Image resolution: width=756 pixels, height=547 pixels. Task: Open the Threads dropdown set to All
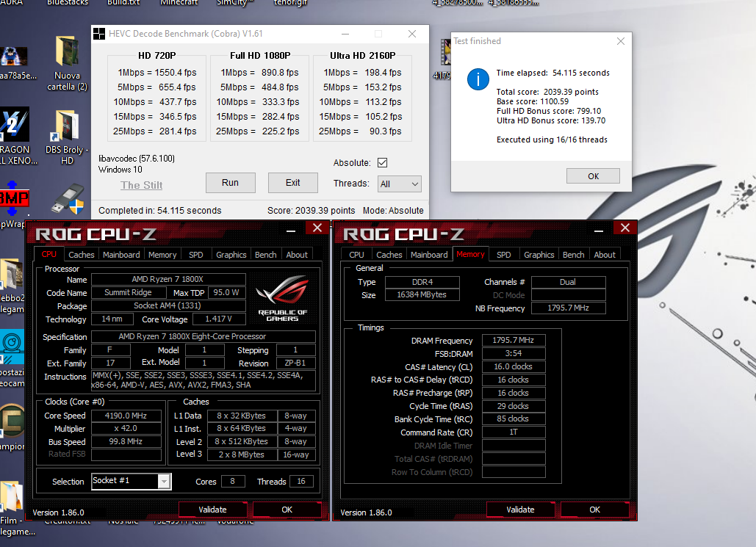coord(399,184)
